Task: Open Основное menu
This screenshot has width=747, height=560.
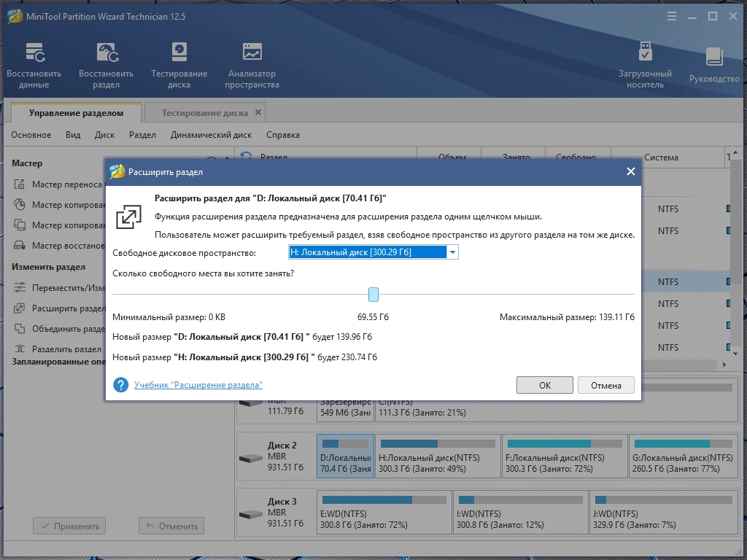Action: click(31, 135)
